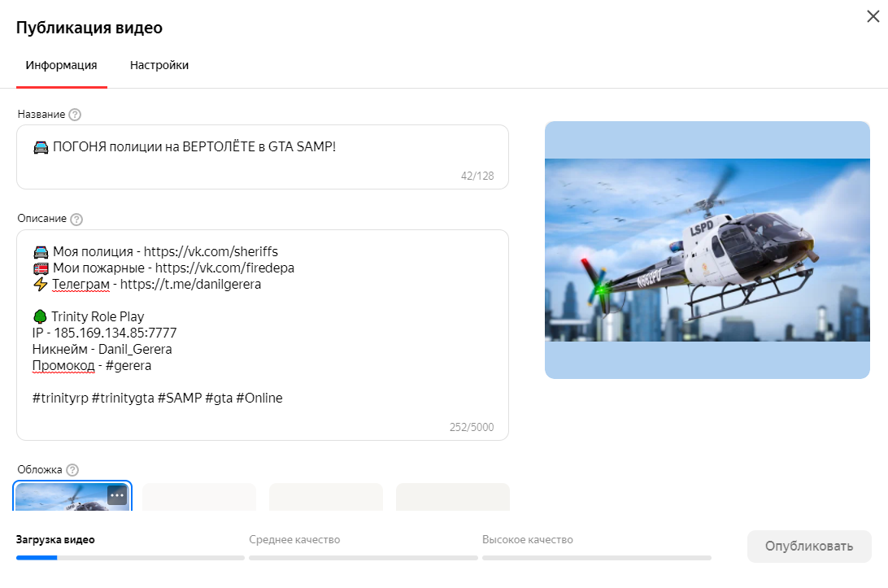Click the large helicopter video preview
Viewport: 888px width, 588px height.
(x=707, y=250)
